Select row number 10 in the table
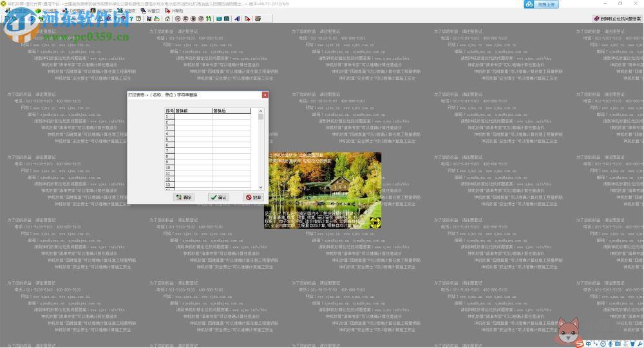The image size is (644, 348). (x=169, y=168)
